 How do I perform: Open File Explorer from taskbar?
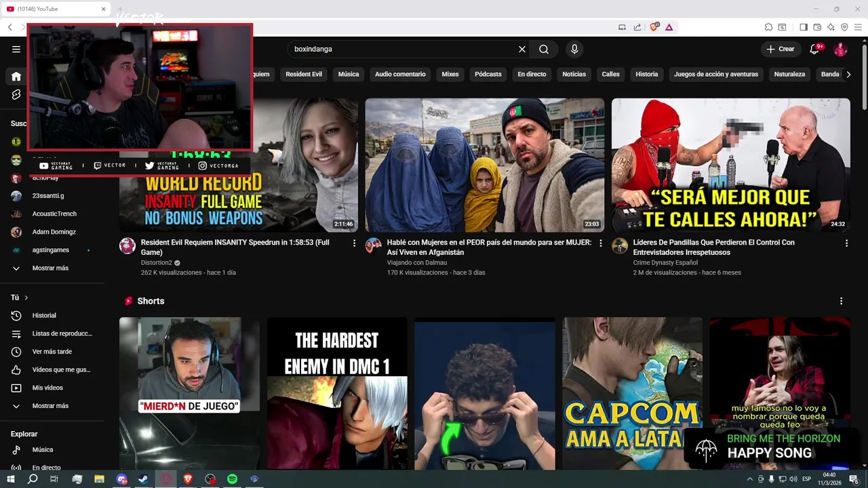click(x=99, y=479)
